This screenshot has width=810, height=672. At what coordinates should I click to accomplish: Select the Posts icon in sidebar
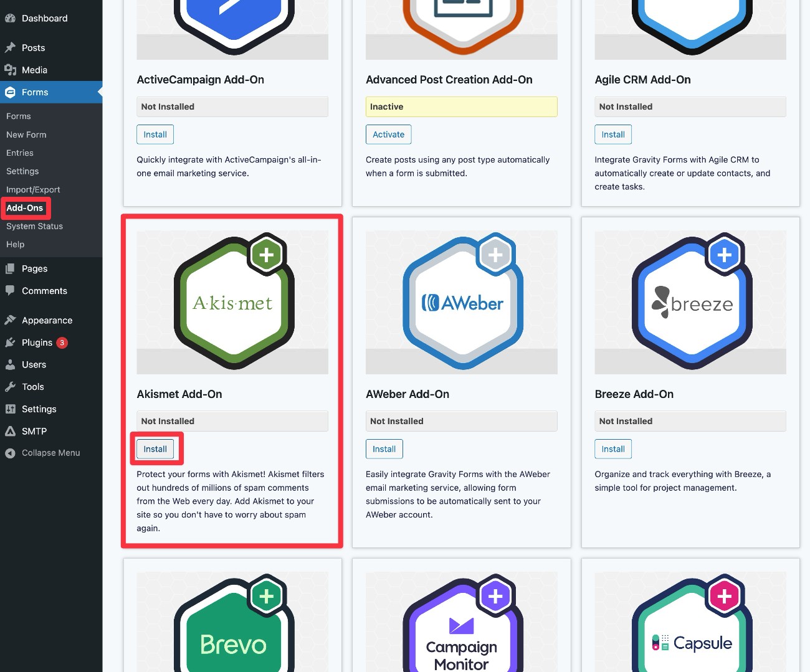(11, 47)
